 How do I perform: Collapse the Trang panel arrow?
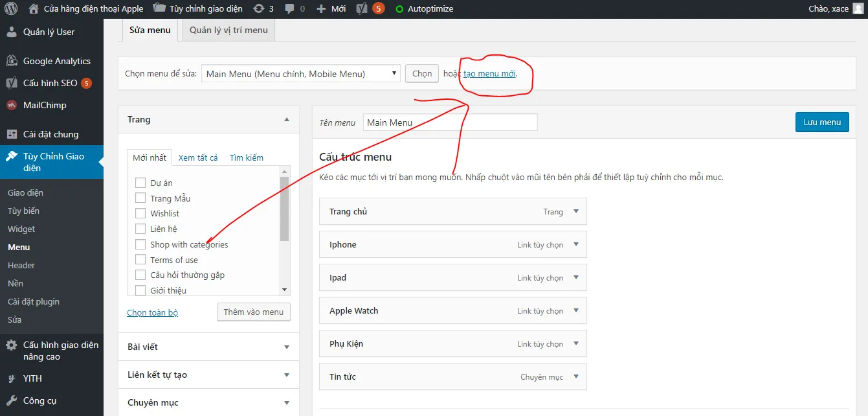pos(287,120)
